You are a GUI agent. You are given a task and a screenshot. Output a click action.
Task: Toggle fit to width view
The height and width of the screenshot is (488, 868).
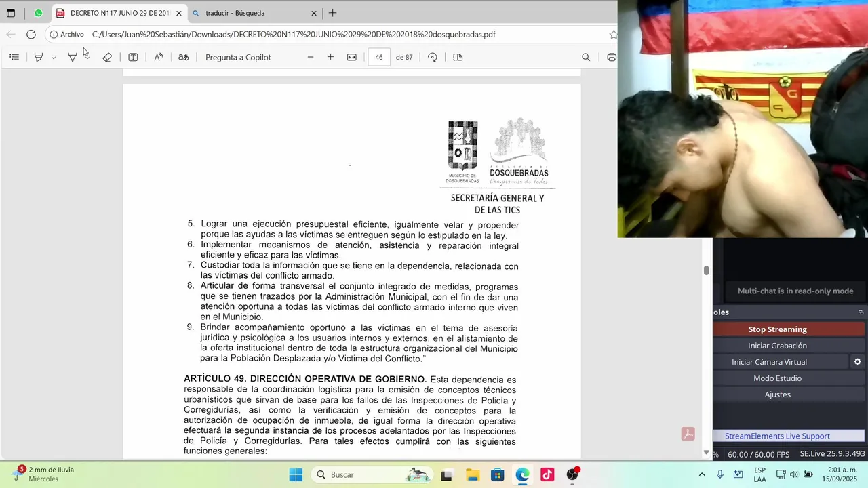pos(352,57)
